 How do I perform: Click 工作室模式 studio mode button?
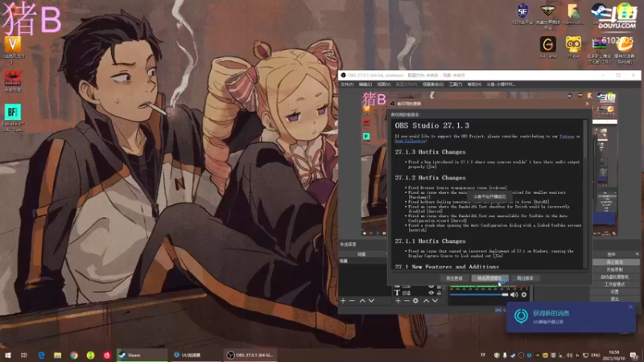(x=615, y=285)
